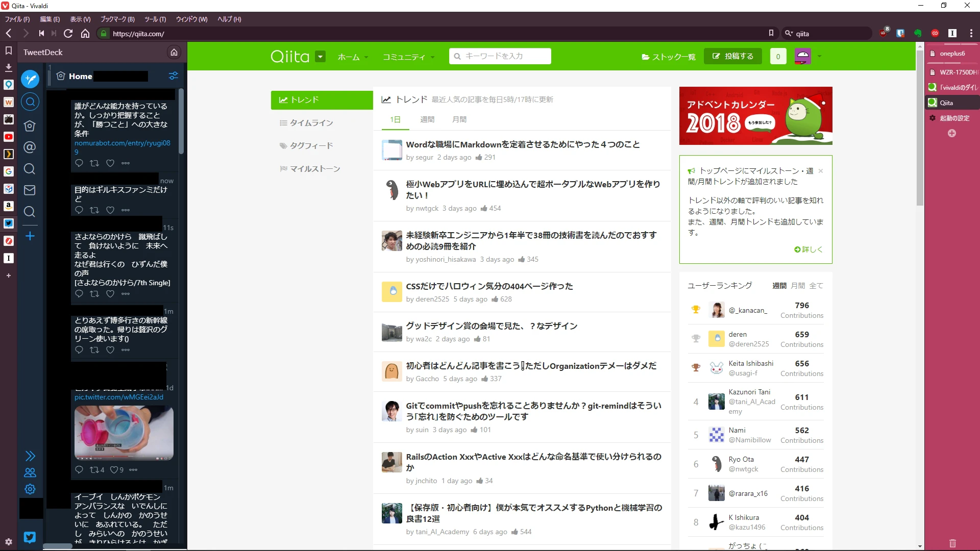The image size is (980, 551).
Task: Open Word Markdown article link
Action: [x=523, y=144]
